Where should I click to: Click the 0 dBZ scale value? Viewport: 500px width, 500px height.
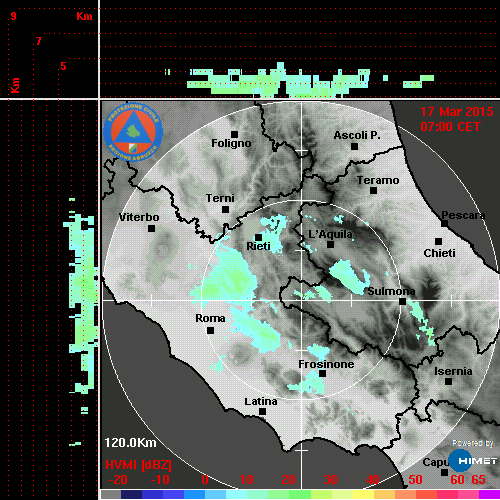(x=205, y=480)
